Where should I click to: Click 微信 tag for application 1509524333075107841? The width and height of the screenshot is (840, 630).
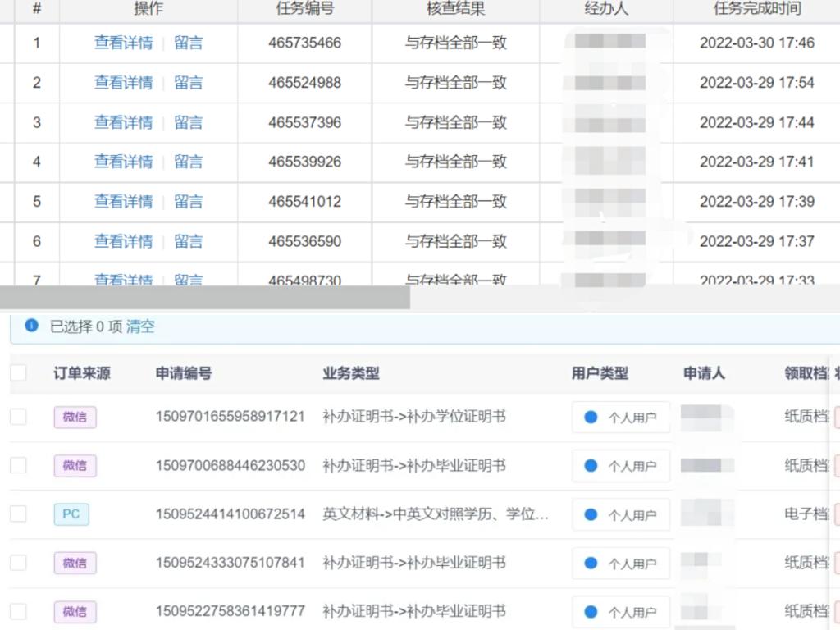pyautogui.click(x=75, y=563)
